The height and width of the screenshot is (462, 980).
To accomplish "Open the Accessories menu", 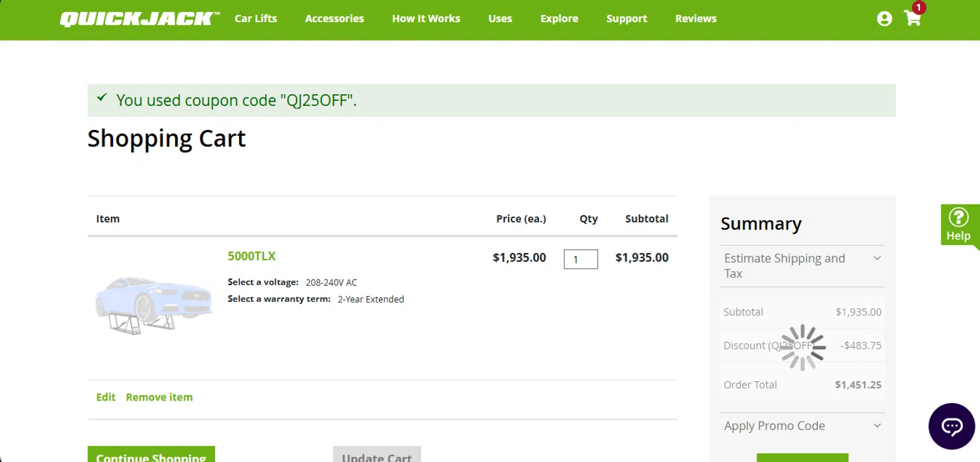I will click(x=335, y=19).
